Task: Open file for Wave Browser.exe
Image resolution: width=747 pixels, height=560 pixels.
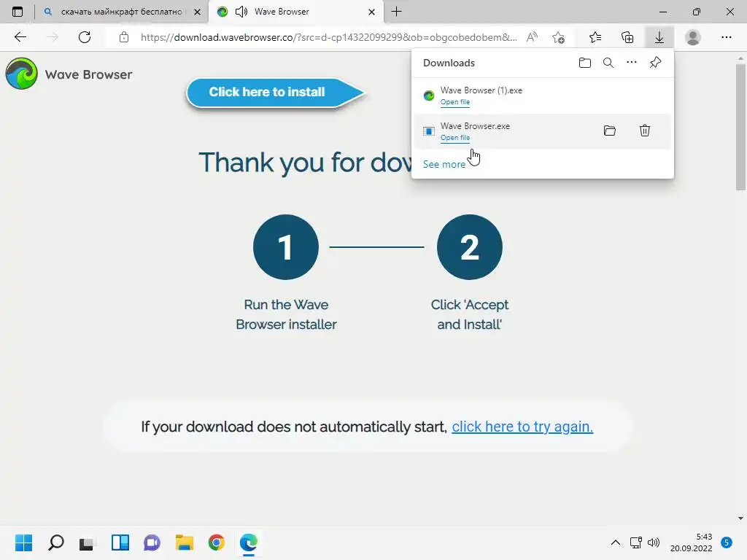Action: click(x=455, y=138)
